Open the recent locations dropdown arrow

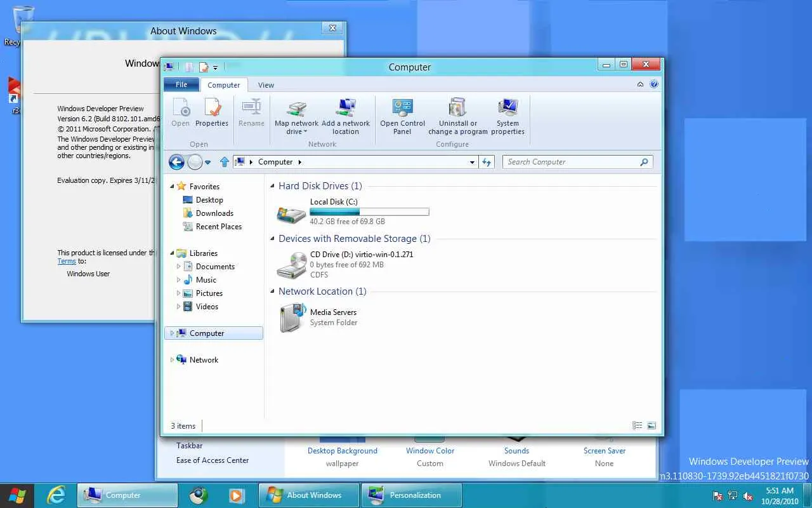207,163
